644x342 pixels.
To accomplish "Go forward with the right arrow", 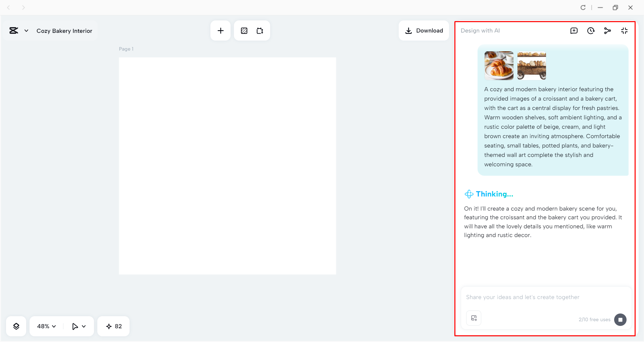I will click(x=23, y=7).
